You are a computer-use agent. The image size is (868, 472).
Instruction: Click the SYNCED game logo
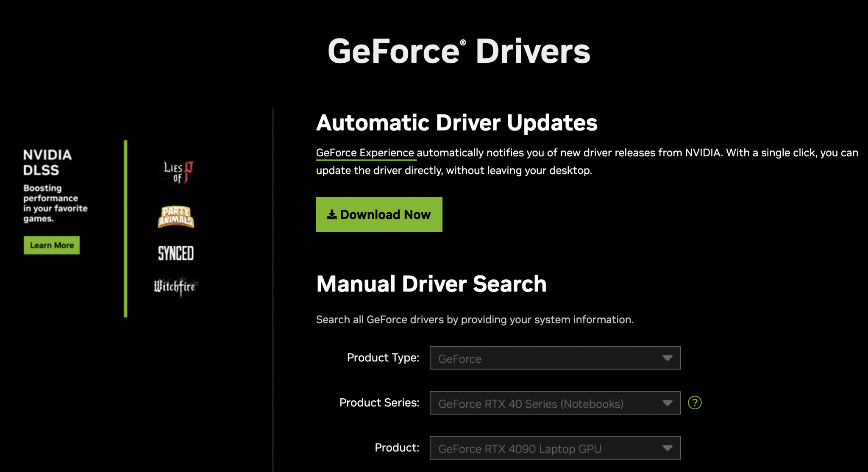(176, 253)
